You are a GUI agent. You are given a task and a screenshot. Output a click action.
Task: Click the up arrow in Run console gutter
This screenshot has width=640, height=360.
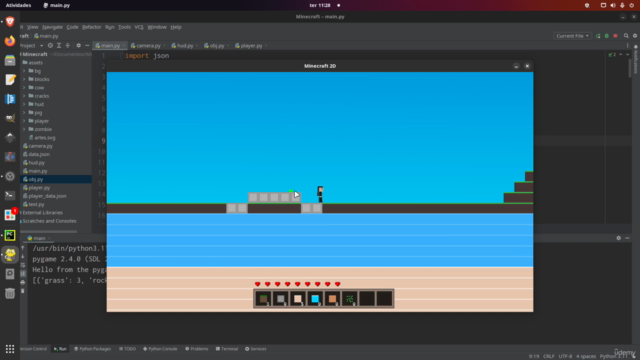[x=23, y=248]
